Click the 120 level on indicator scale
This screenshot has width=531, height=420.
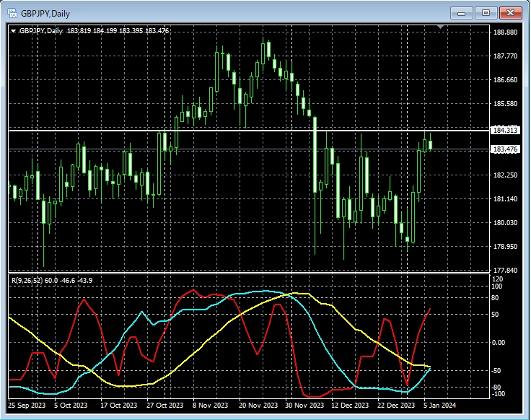497,279
